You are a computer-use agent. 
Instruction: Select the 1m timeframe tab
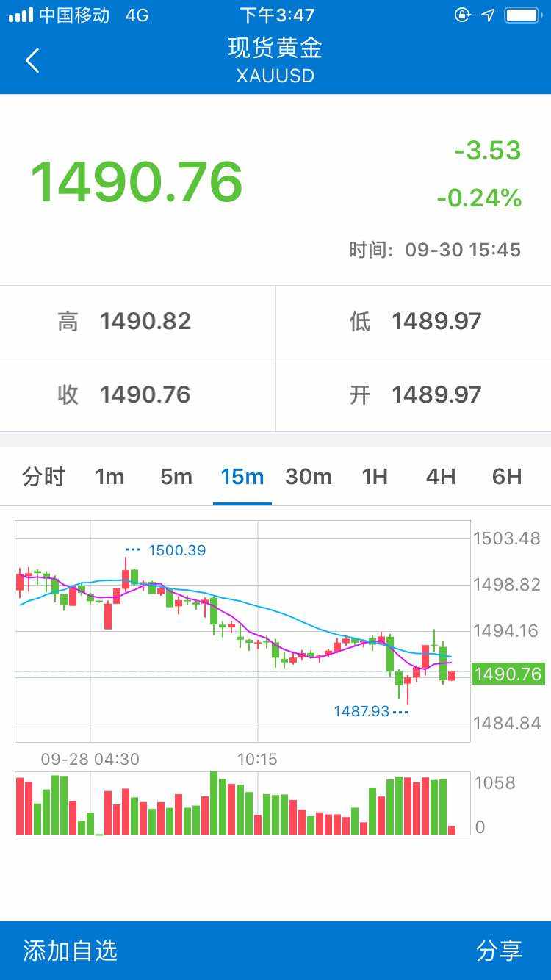(109, 477)
